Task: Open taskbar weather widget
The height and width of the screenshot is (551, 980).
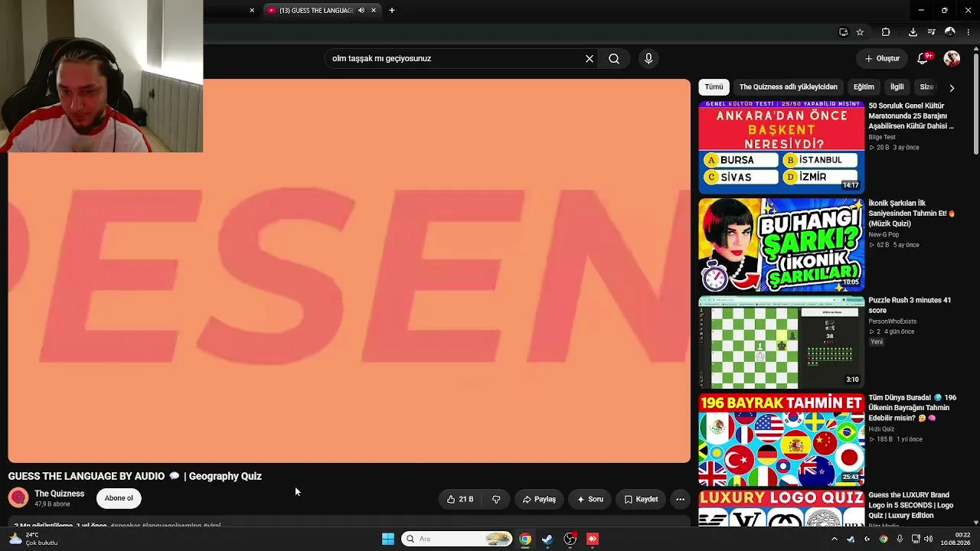Action: pyautogui.click(x=32, y=539)
